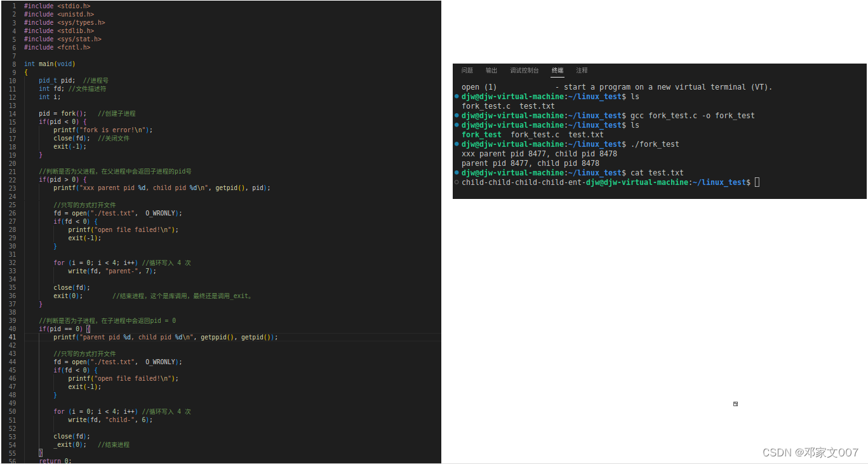868x464 pixels.
Task: Click the green "fork_test" executable in ls output
Action: (x=481, y=135)
